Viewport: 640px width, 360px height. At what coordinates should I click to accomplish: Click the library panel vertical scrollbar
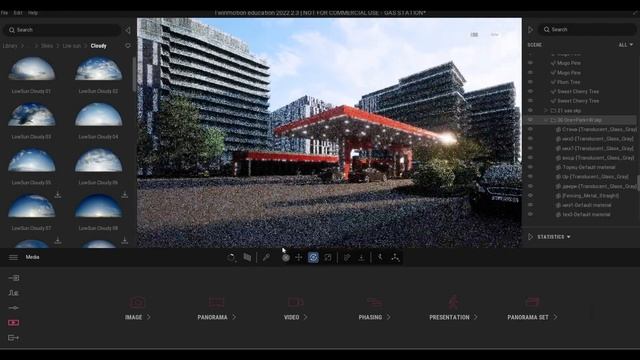[x=134, y=74]
